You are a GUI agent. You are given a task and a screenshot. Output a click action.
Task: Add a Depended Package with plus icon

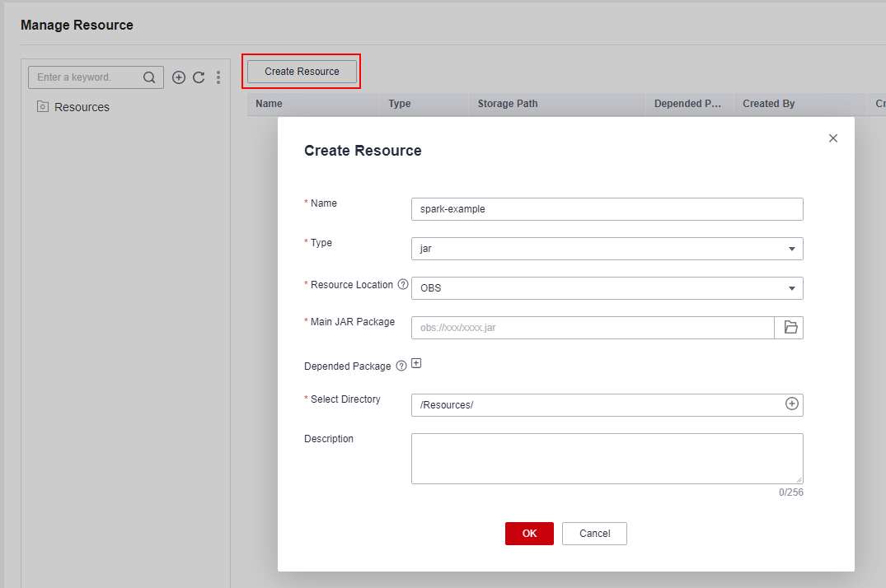tap(416, 364)
